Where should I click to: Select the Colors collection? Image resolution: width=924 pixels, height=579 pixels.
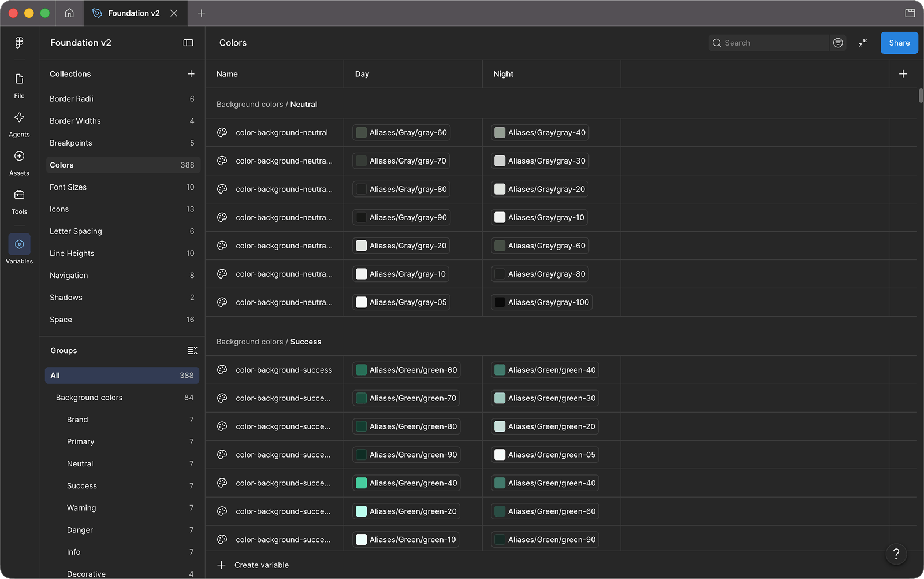point(122,165)
